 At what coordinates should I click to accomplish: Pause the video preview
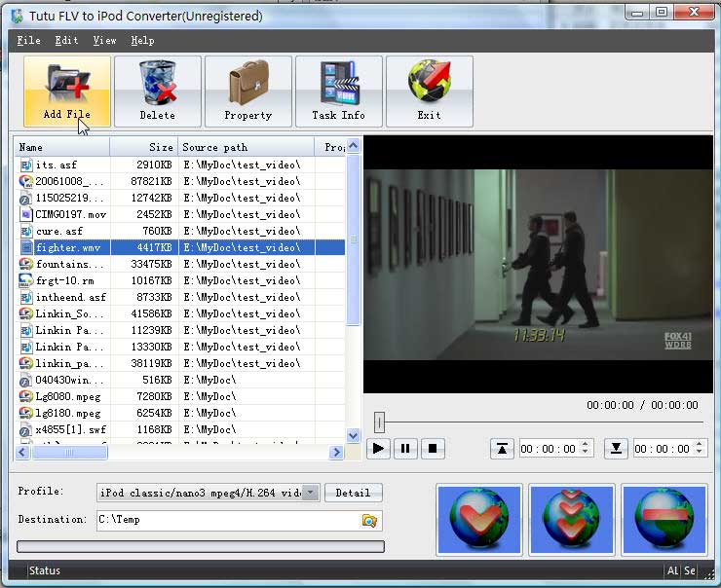405,449
